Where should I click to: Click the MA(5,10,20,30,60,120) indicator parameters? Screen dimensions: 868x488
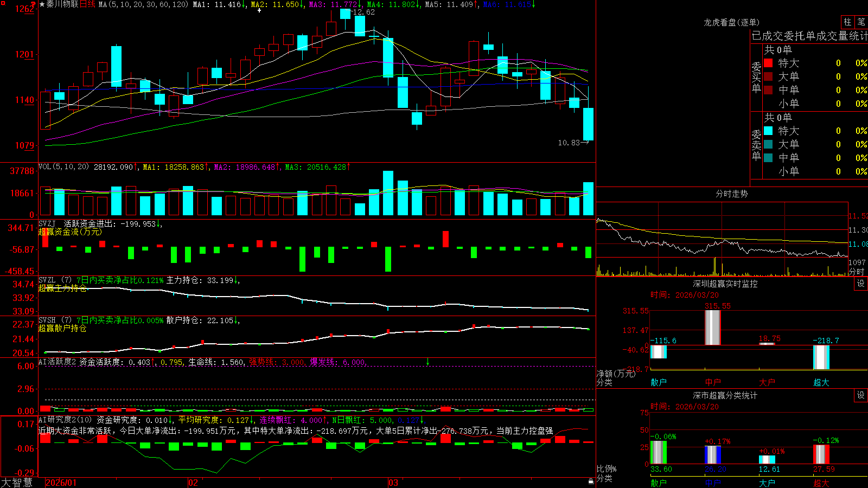coord(143,4)
